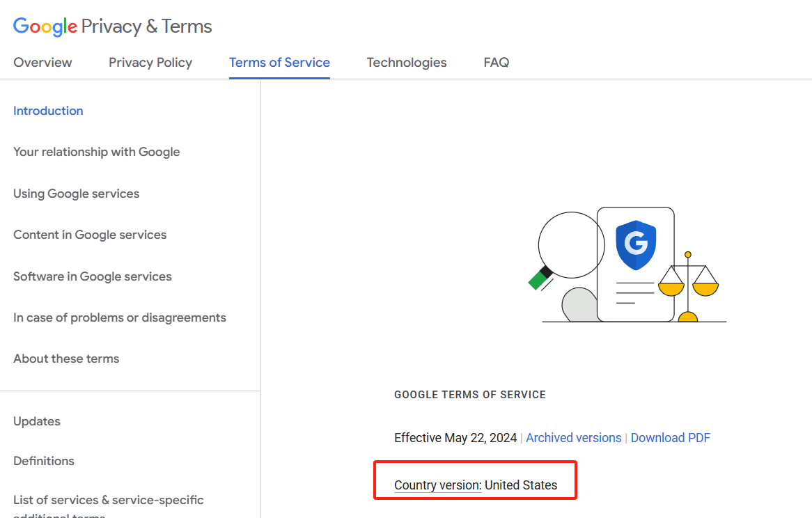Open List of services & service-specific terms
Screen dimensions: 812x518
pos(108,506)
